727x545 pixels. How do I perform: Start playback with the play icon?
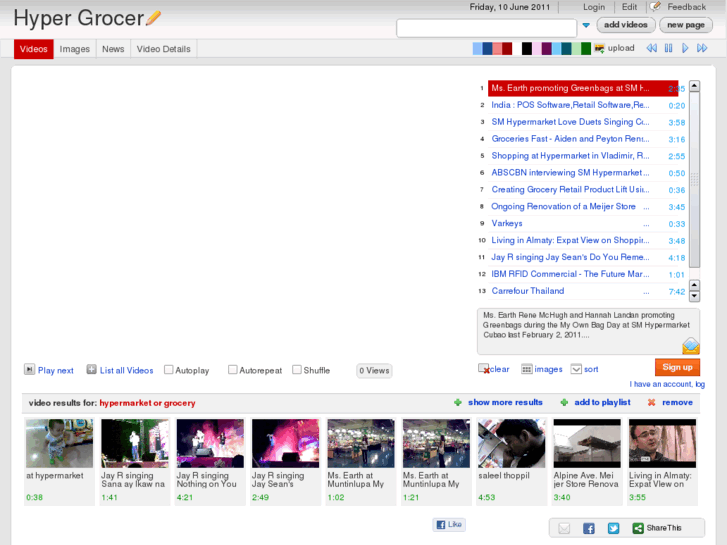coord(685,48)
